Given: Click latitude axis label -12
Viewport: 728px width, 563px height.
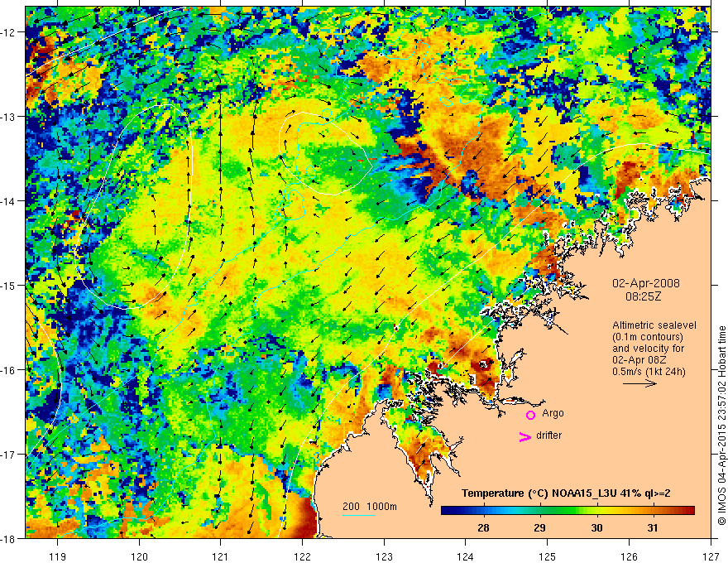Looking at the screenshot, I should point(9,32).
